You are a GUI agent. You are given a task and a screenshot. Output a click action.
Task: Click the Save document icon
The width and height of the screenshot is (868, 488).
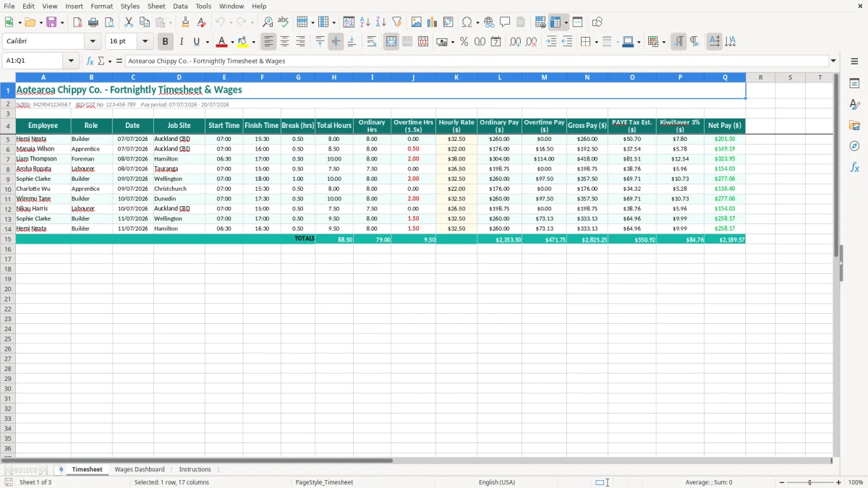point(51,22)
